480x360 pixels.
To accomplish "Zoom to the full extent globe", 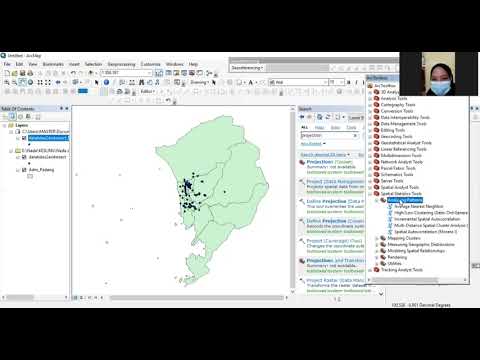I will click(30, 82).
